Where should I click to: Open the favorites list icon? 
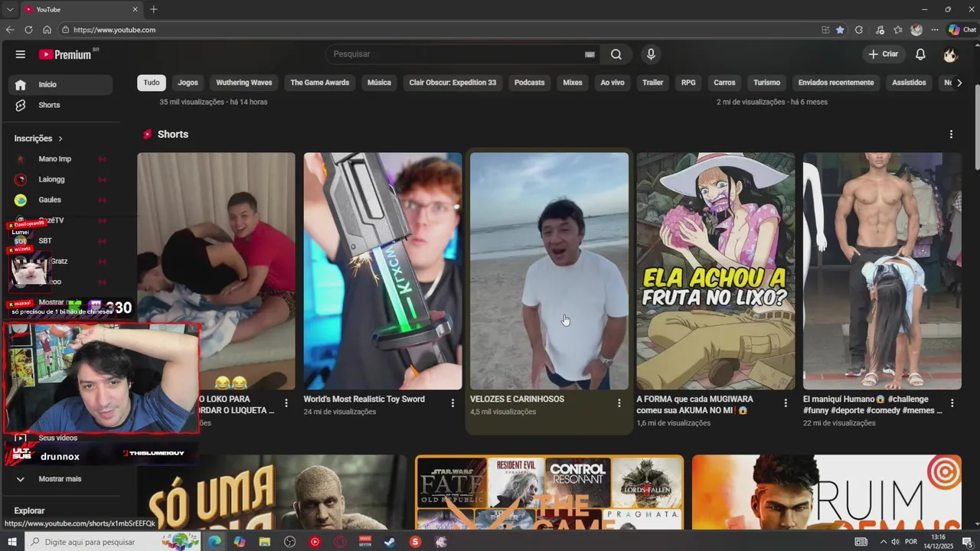898,30
